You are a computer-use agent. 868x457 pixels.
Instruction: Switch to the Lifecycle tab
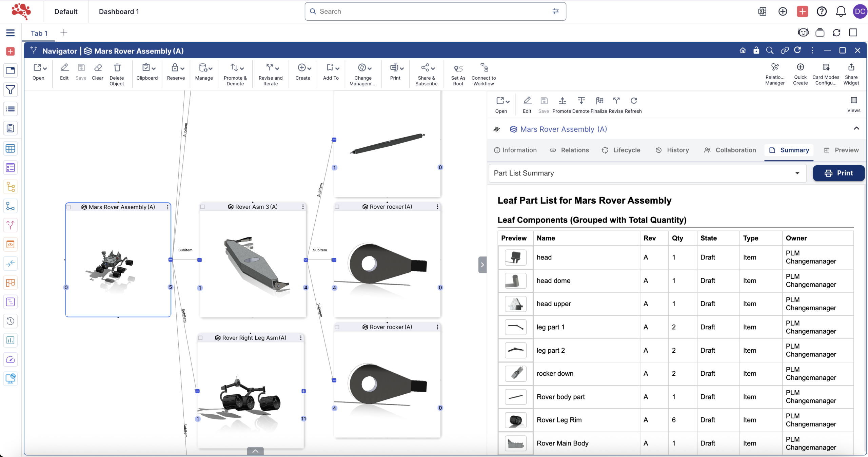click(621, 150)
